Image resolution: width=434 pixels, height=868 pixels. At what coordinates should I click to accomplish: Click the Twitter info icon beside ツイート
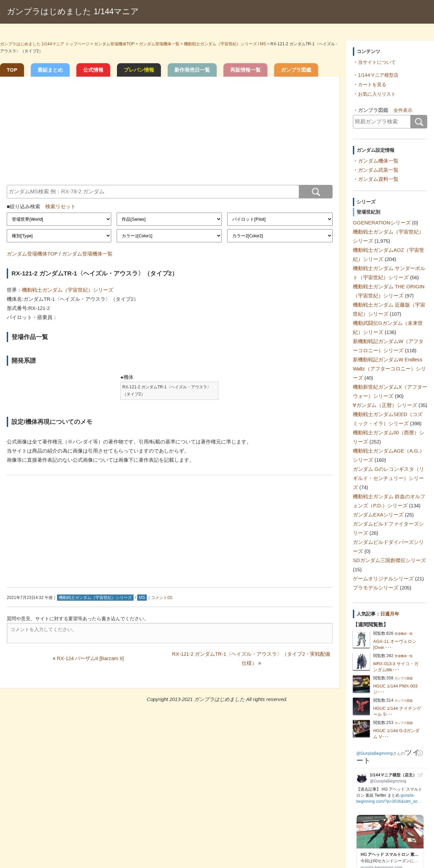tap(420, 753)
